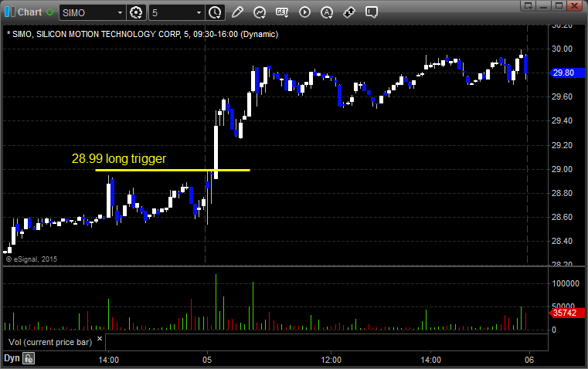The width and height of the screenshot is (588, 369).
Task: Toggle the green symbol link circle
Action: pos(49,12)
